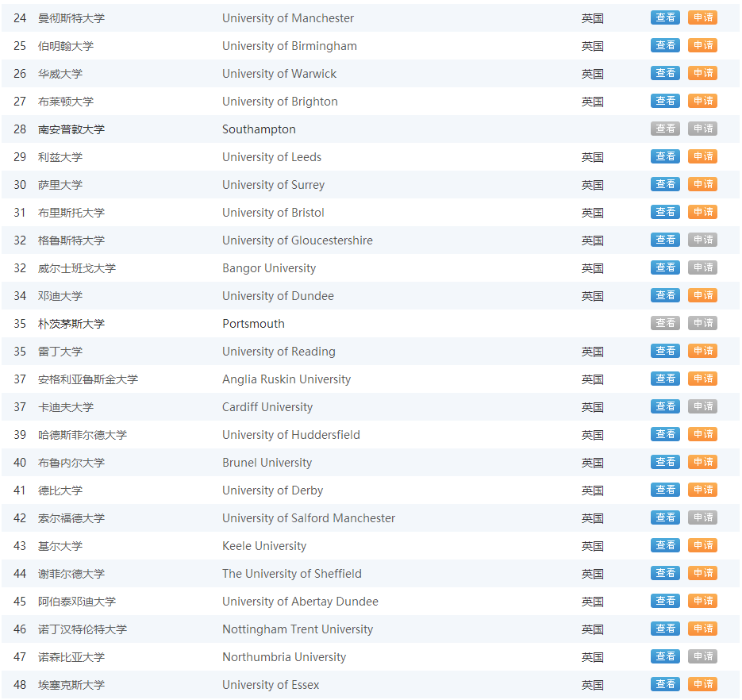This screenshot has width=742, height=700.
Task: Click the text 'Keele University'
Action: 264,546
